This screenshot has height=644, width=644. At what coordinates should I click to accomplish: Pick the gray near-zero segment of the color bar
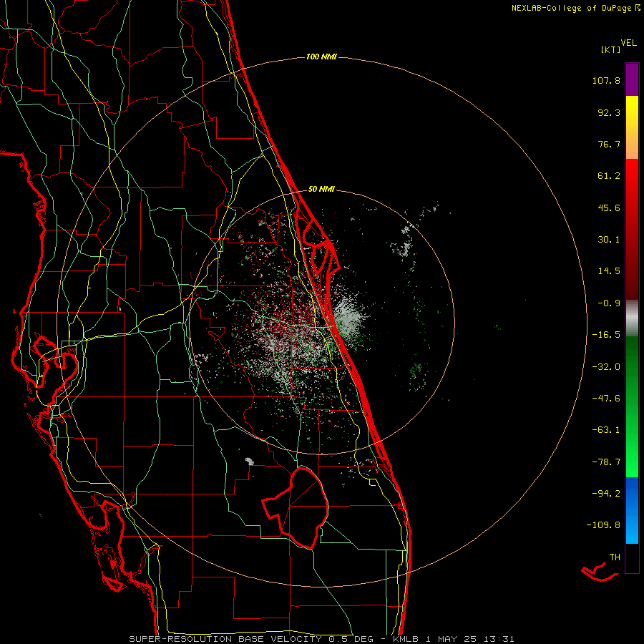(x=632, y=318)
